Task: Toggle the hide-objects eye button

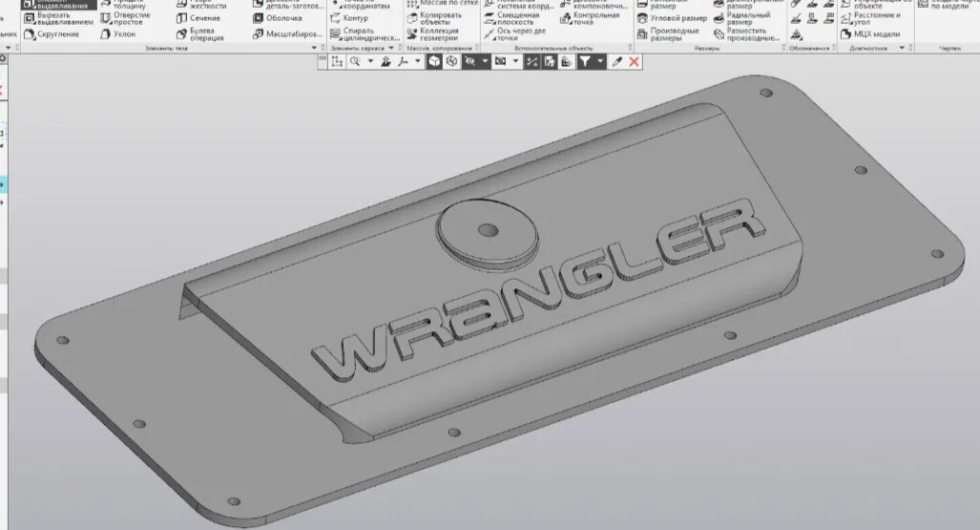Action: [470, 61]
